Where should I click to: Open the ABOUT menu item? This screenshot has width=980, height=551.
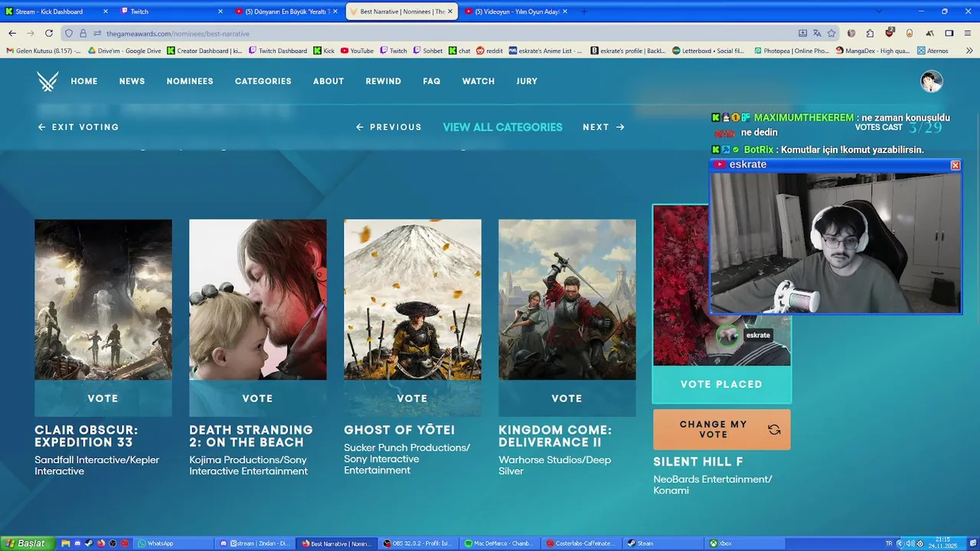tap(328, 81)
